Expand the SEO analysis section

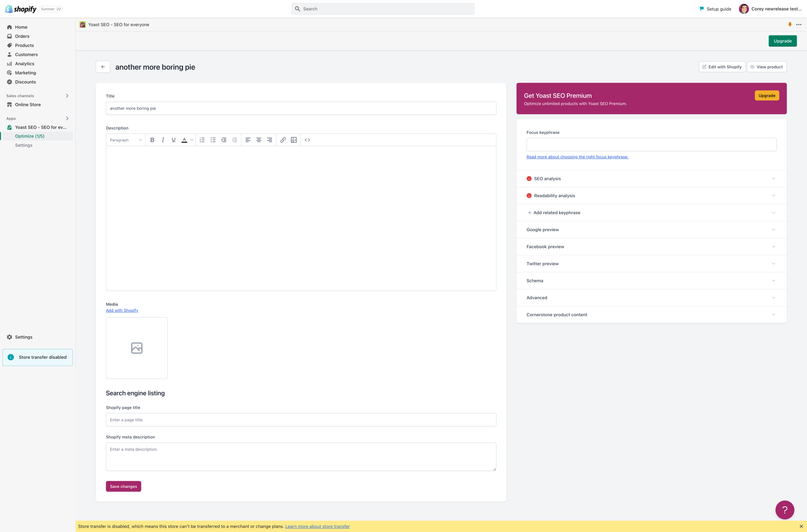coord(651,179)
